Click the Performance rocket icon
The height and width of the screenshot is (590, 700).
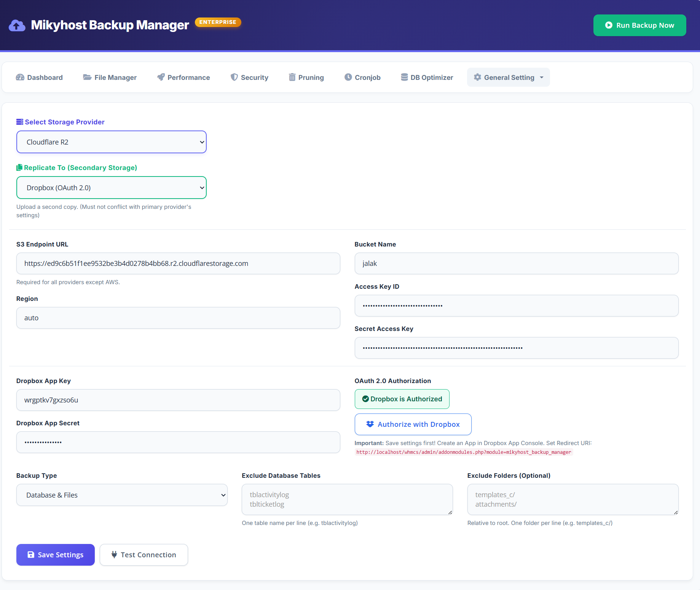click(161, 77)
